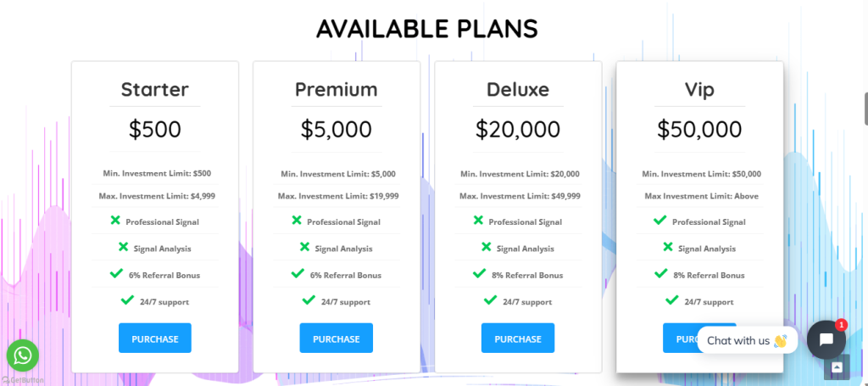Click the green checkmark beside Vip Professional Signal

tap(659, 221)
